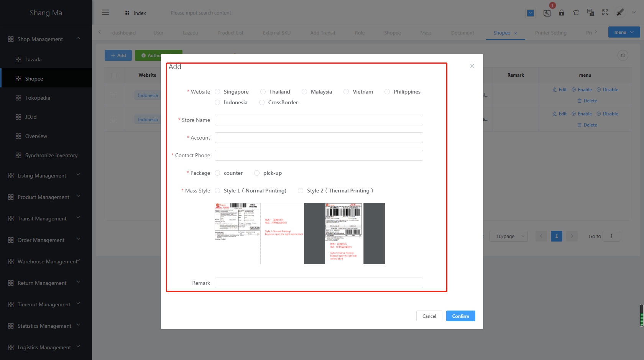Switch to the dashboard tab
This screenshot has height=360, width=644.
[124, 33]
